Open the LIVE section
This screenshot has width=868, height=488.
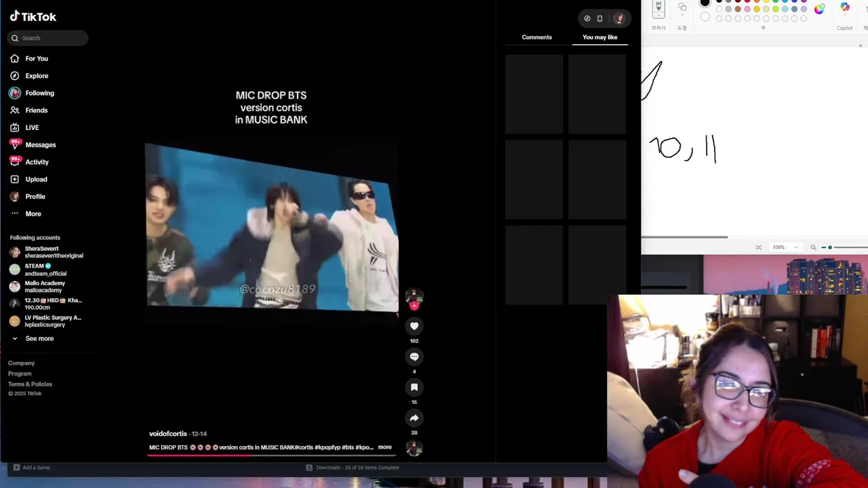[32, 127]
